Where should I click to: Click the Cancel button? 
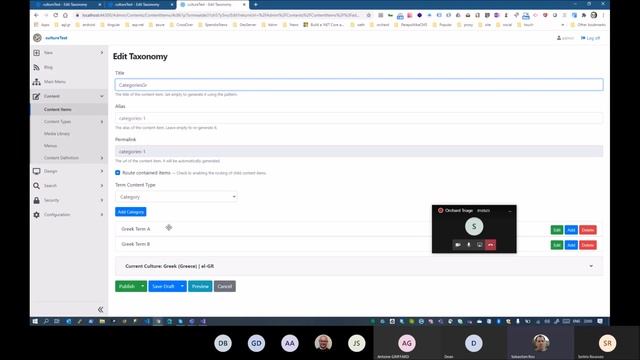(x=225, y=286)
